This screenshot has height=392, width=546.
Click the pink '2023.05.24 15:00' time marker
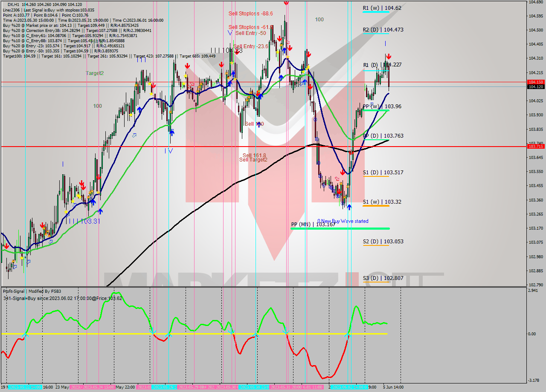point(99,387)
